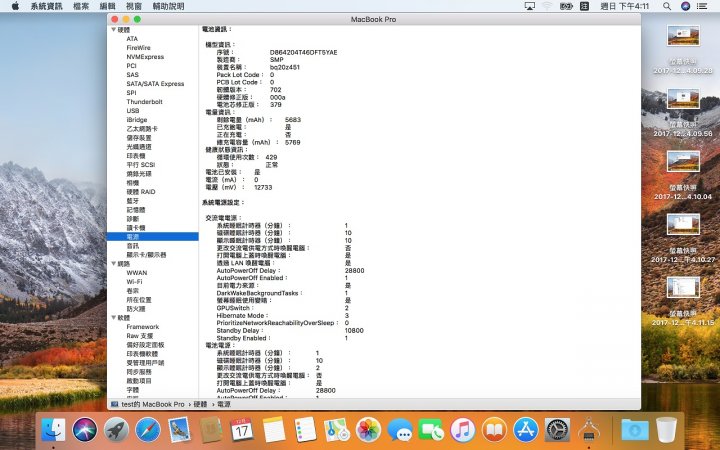Open App Store icon in Dock
The height and width of the screenshot is (450, 720).
tap(525, 430)
